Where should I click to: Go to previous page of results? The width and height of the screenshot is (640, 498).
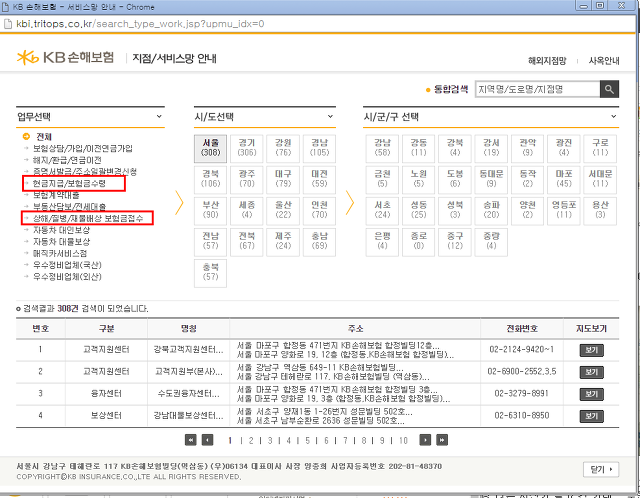point(207,440)
